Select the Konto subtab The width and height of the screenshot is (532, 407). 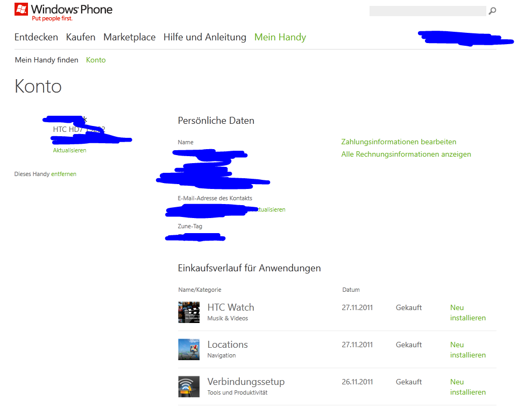point(96,60)
